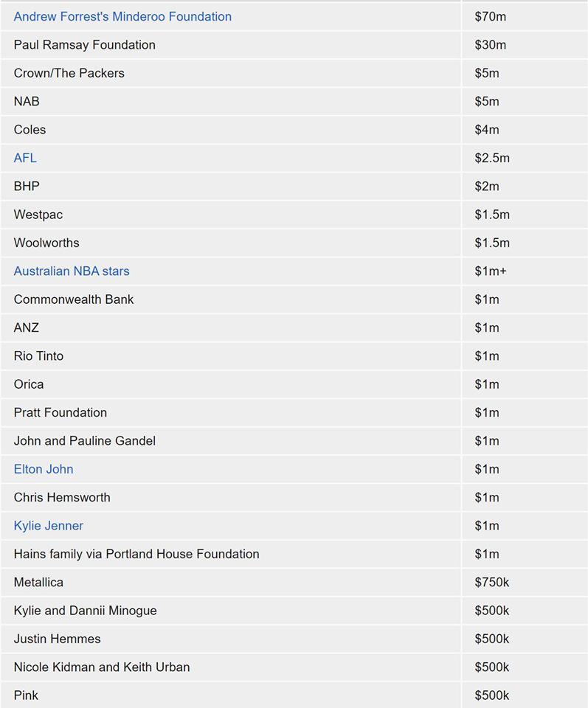This screenshot has width=588, height=708.
Task: Open the Australian NBA stars link
Action: pos(72,271)
